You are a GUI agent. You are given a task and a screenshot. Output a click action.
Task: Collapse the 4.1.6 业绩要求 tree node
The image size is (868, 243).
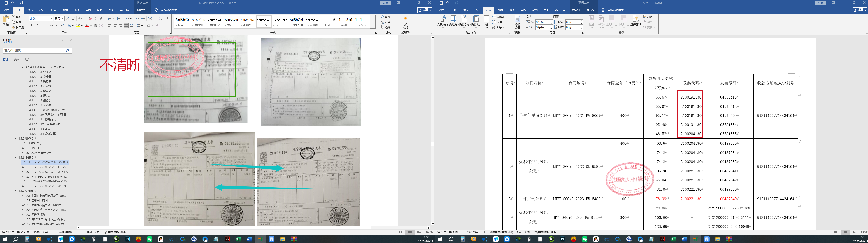tap(15, 158)
